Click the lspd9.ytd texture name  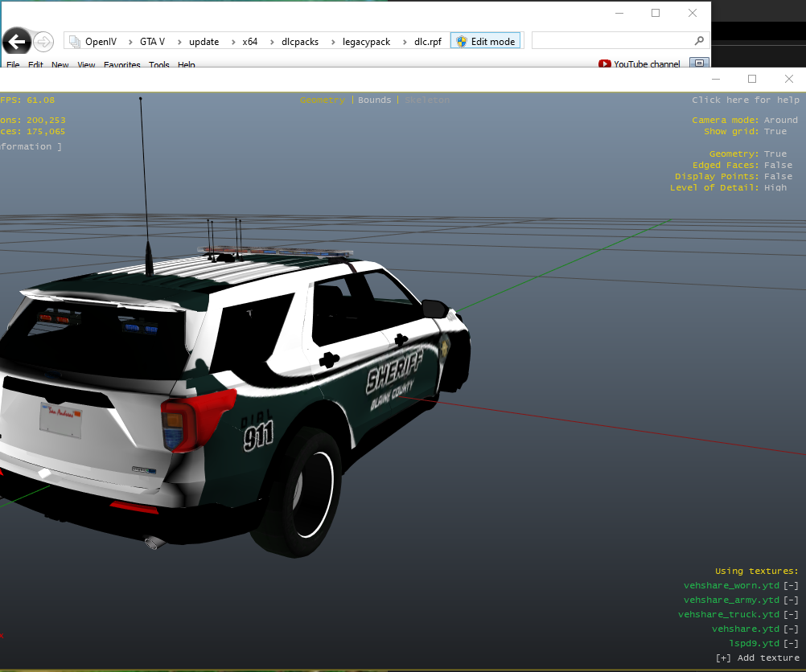[x=754, y=643]
